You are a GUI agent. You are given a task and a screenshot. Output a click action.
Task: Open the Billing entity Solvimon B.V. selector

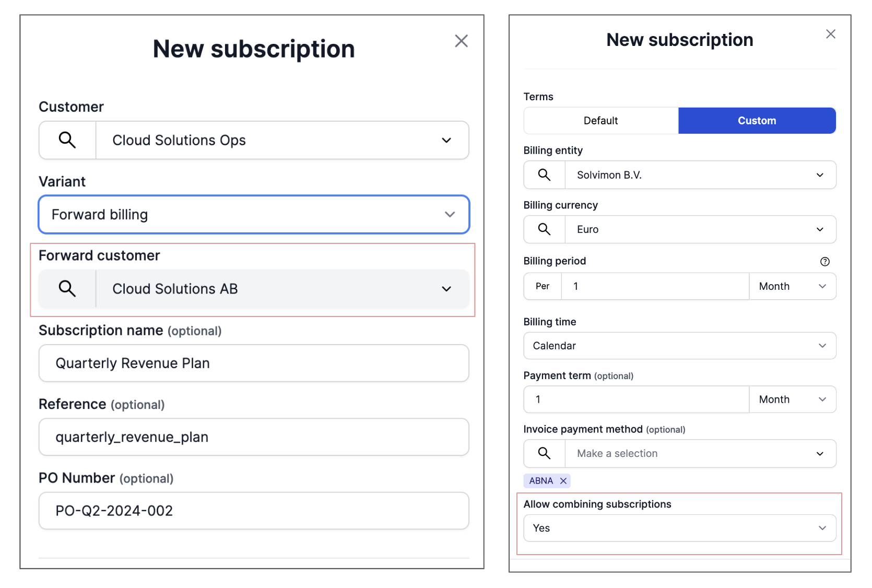click(x=700, y=175)
